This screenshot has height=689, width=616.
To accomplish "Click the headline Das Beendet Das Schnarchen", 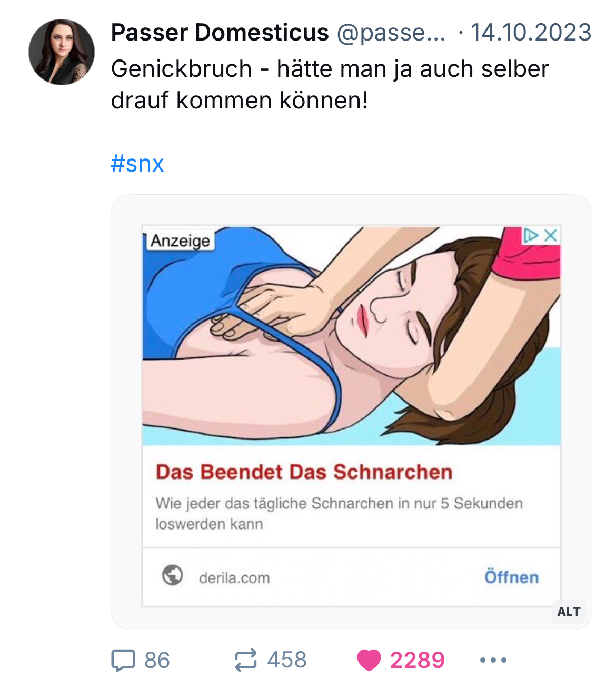I will 304,472.
